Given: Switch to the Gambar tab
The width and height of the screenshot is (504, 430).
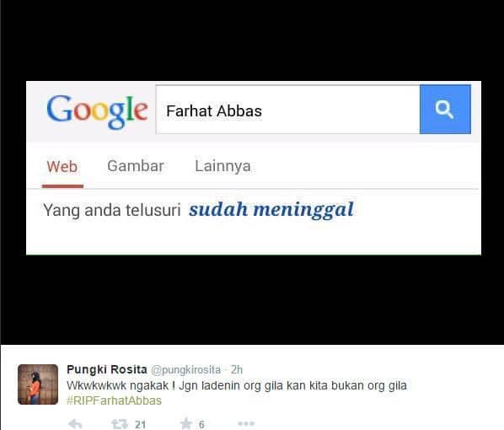Looking at the screenshot, I should (x=136, y=166).
